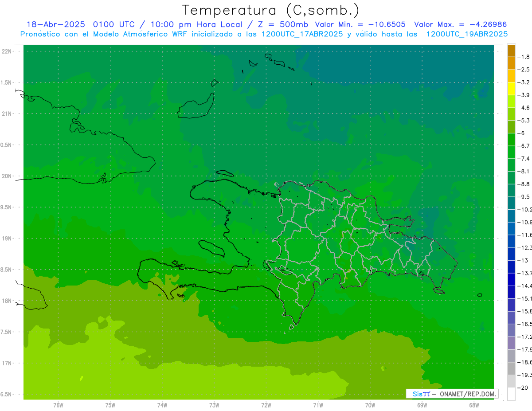The width and height of the screenshot is (532, 411).
Task: Click the yellow legend swatch above -3.9
Action: [x=511, y=89]
